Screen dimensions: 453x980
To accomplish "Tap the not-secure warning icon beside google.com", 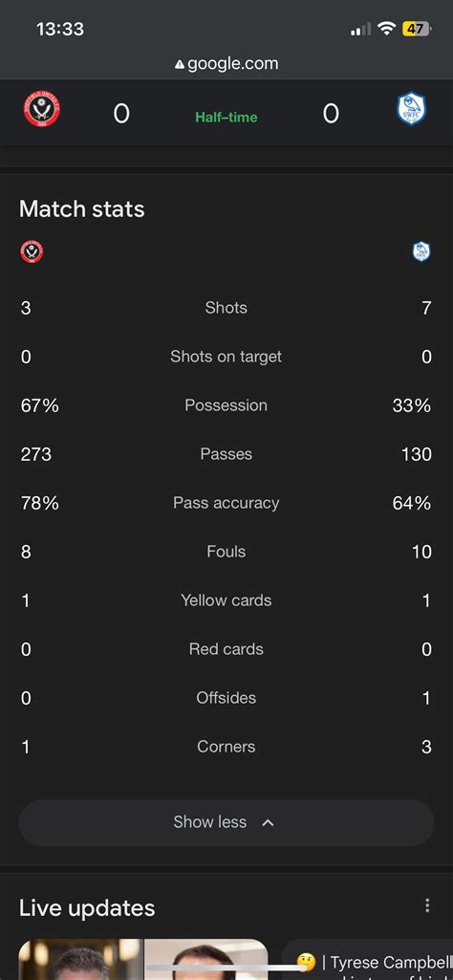I will (x=180, y=64).
